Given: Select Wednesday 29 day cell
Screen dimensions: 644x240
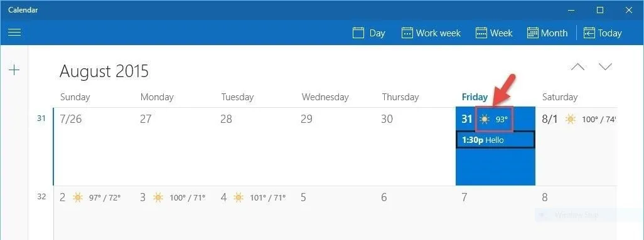Looking at the screenshot, I should pos(335,147).
